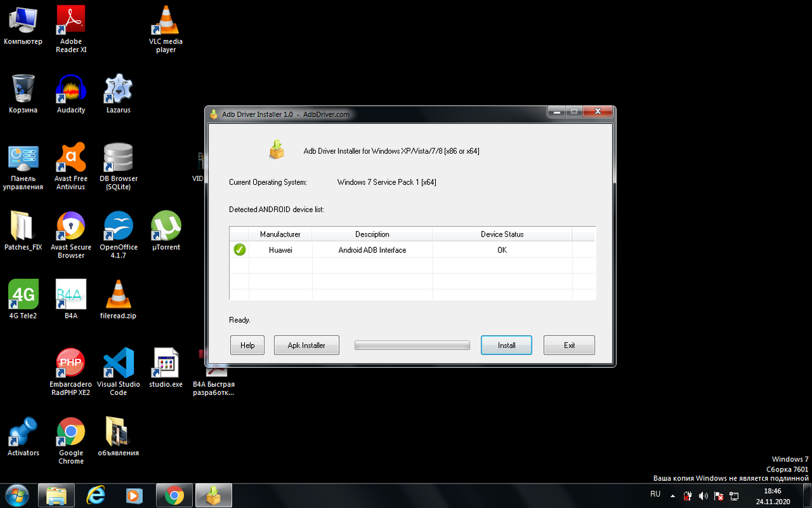Select the Patches_FIX folder icon
The image size is (812, 508).
(23, 231)
